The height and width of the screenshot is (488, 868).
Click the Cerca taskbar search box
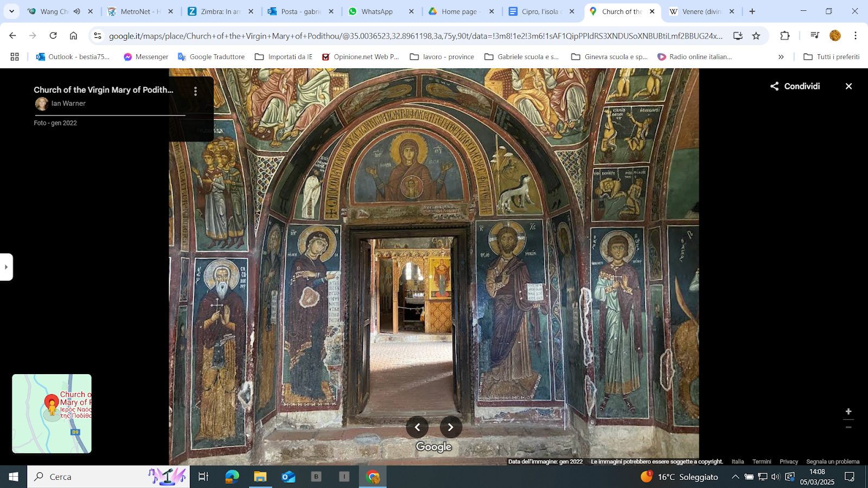pos(108,477)
